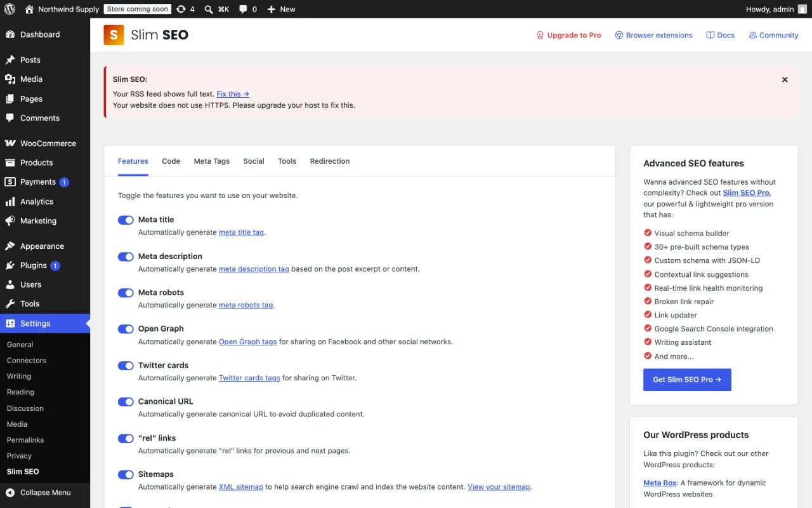The width and height of the screenshot is (812, 508).
Task: Open Browser extensions link
Action: click(653, 35)
